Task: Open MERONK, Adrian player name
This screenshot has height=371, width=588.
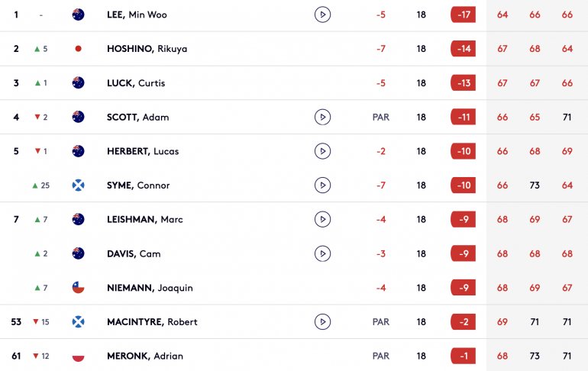Action: 145,356
